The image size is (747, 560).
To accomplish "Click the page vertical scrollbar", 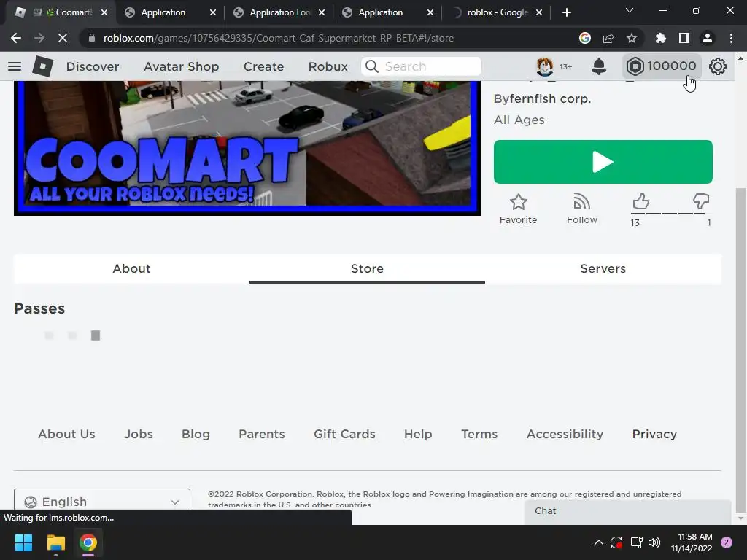I will click(x=740, y=350).
